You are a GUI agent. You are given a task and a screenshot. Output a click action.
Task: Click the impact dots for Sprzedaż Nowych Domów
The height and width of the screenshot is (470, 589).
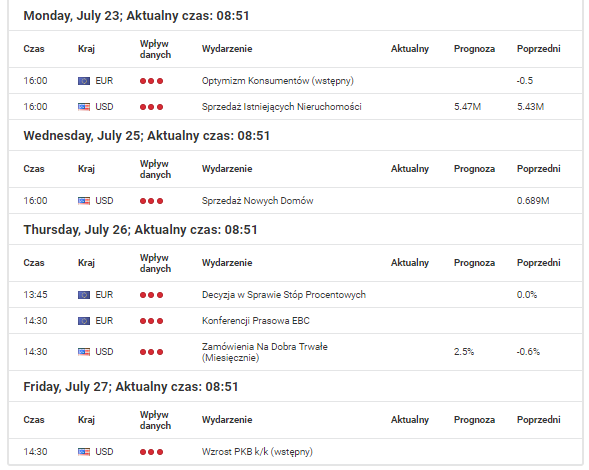coord(151,201)
